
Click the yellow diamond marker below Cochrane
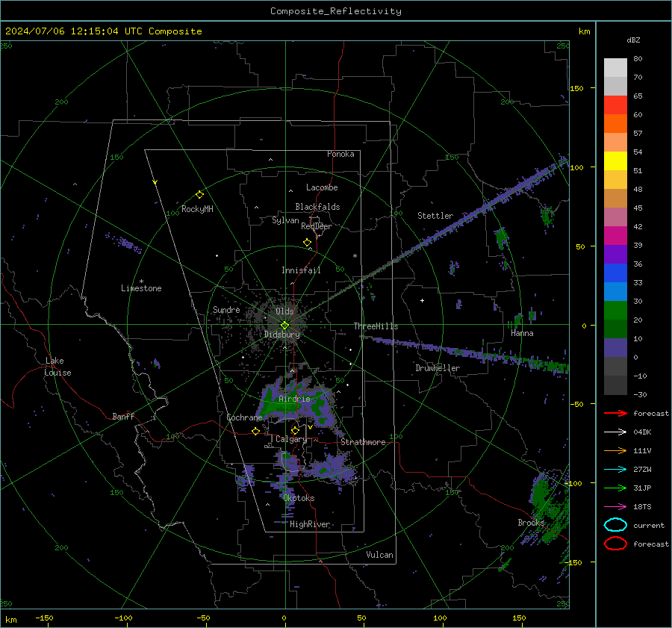[x=255, y=431]
